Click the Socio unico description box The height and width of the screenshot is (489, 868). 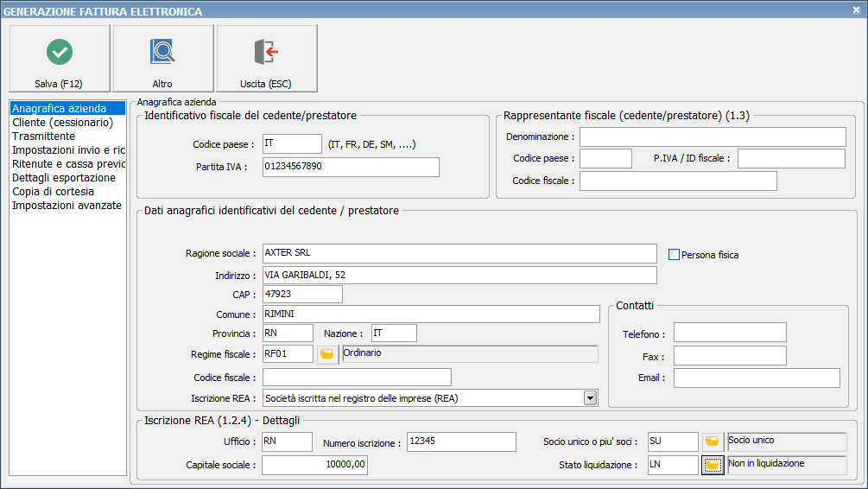click(787, 441)
